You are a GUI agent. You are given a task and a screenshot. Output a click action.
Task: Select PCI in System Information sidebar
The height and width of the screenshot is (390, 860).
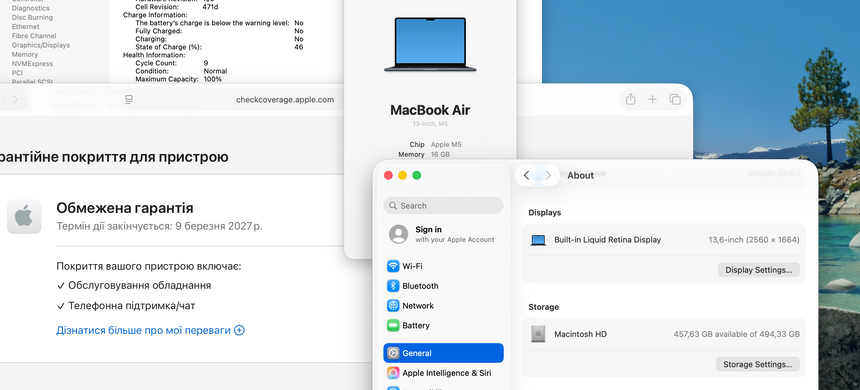[18, 72]
